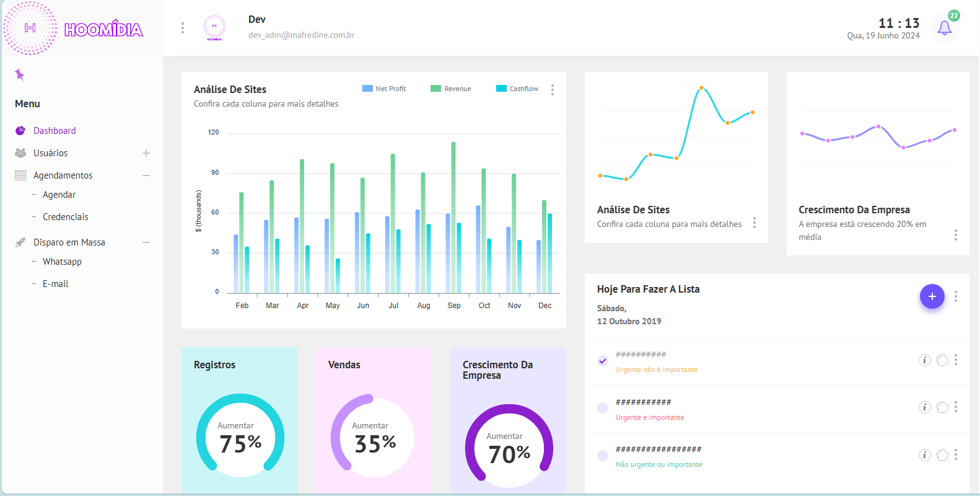Open the notifications bell
980x496 pixels.
click(944, 28)
